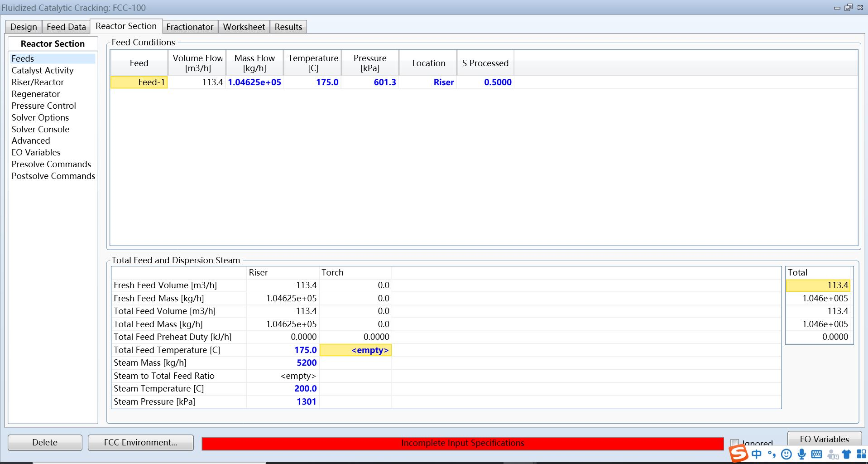Click Feed-1 volume flow value 113.4
This screenshot has height=464, width=868.
(x=197, y=82)
